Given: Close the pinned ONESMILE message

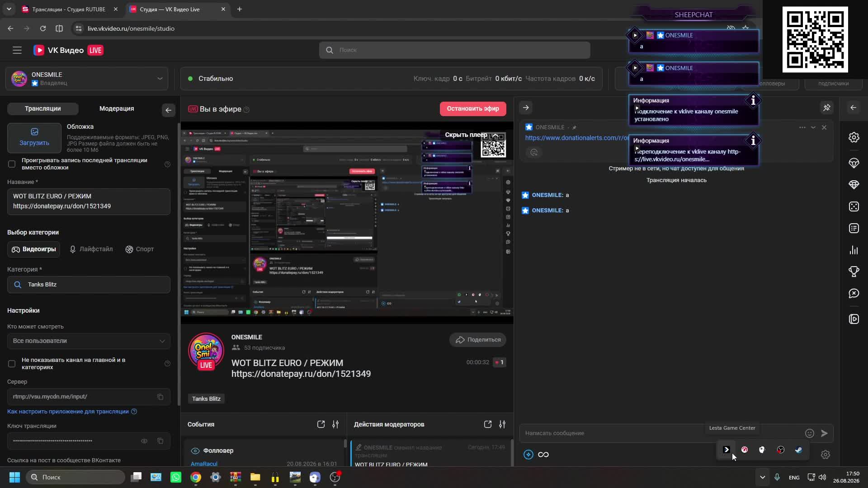Looking at the screenshot, I should click(x=824, y=127).
